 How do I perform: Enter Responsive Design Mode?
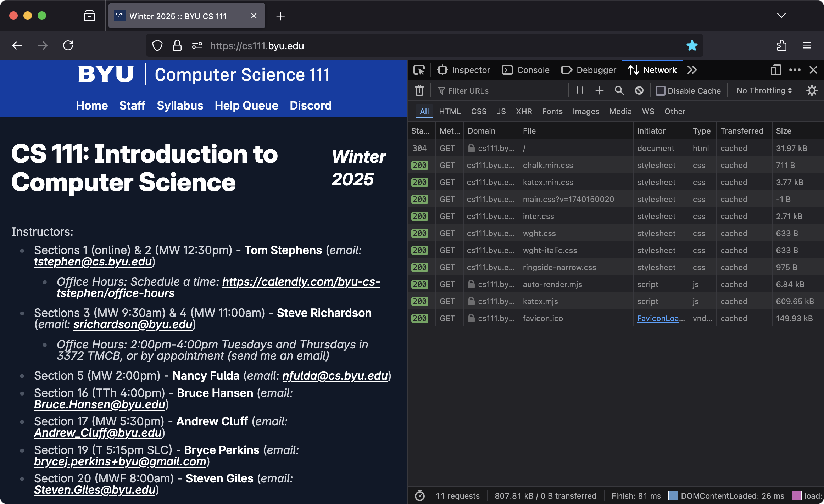click(776, 70)
